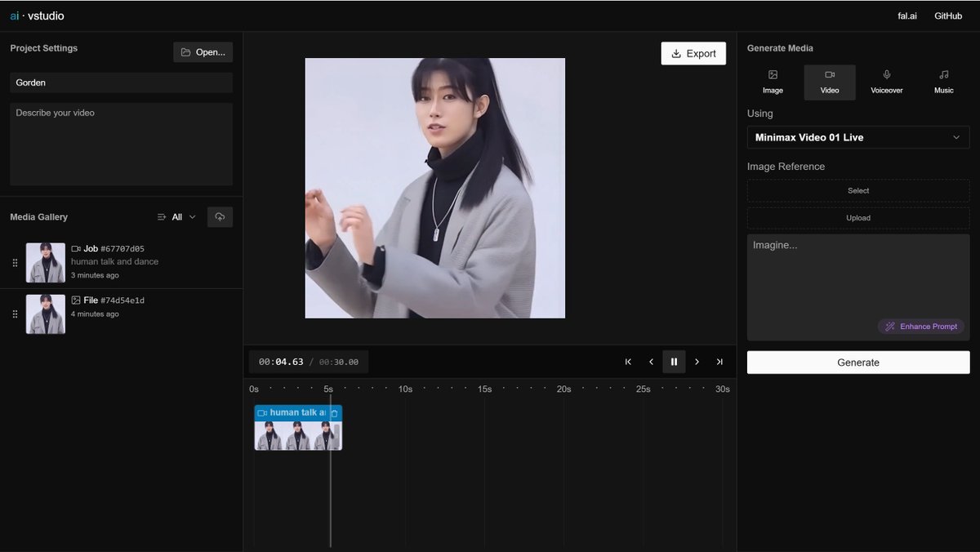
Task: Switch to the Image generation tab
Action: click(773, 82)
